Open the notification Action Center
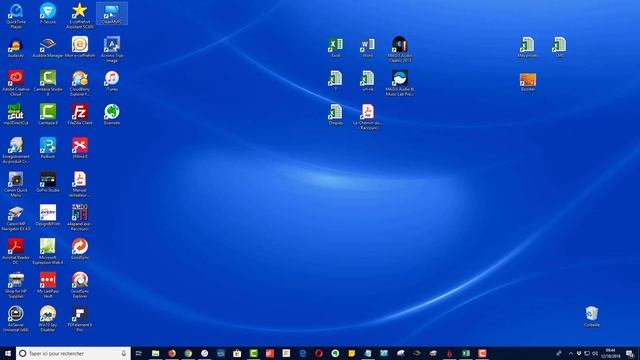The height and width of the screenshot is (360, 640). coord(630,353)
